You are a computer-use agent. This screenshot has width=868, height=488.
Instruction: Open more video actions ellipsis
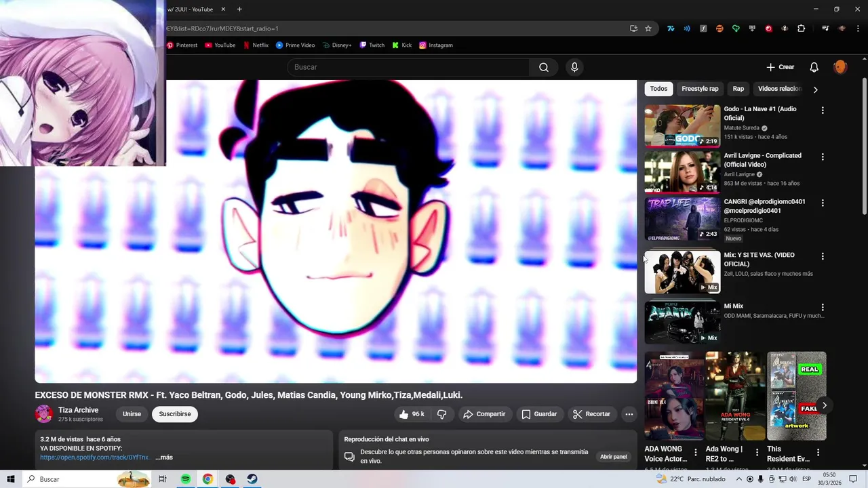[x=629, y=414]
